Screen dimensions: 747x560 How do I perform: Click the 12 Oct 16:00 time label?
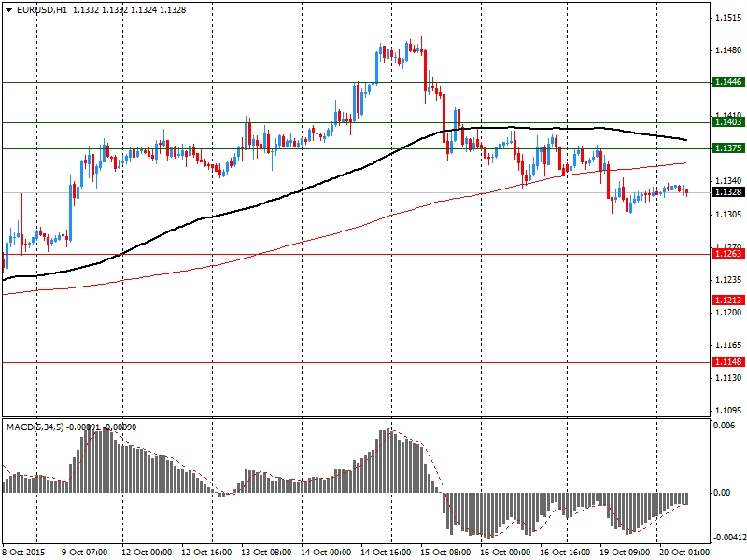206,553
